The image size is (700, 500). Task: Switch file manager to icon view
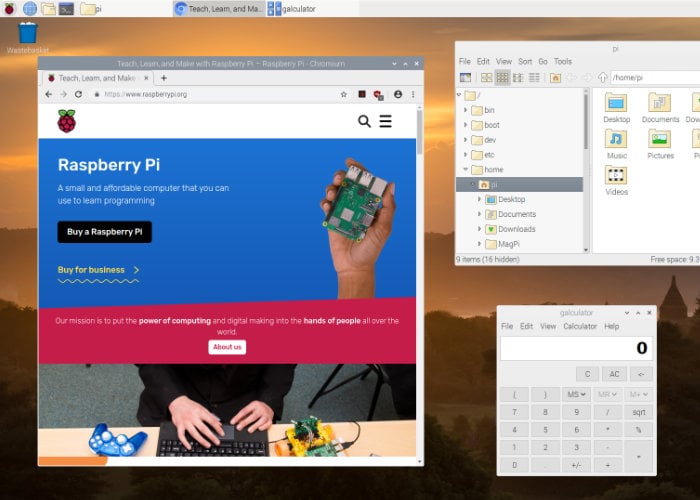tap(486, 78)
